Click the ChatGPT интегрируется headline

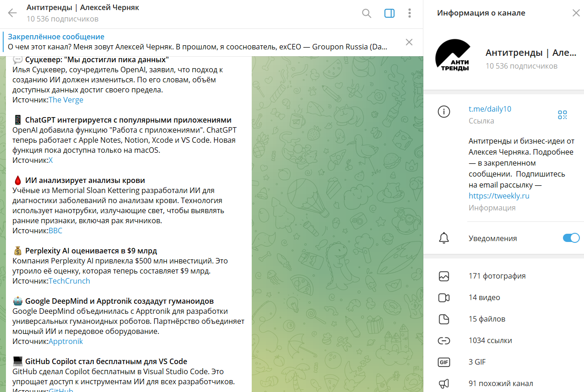point(128,120)
